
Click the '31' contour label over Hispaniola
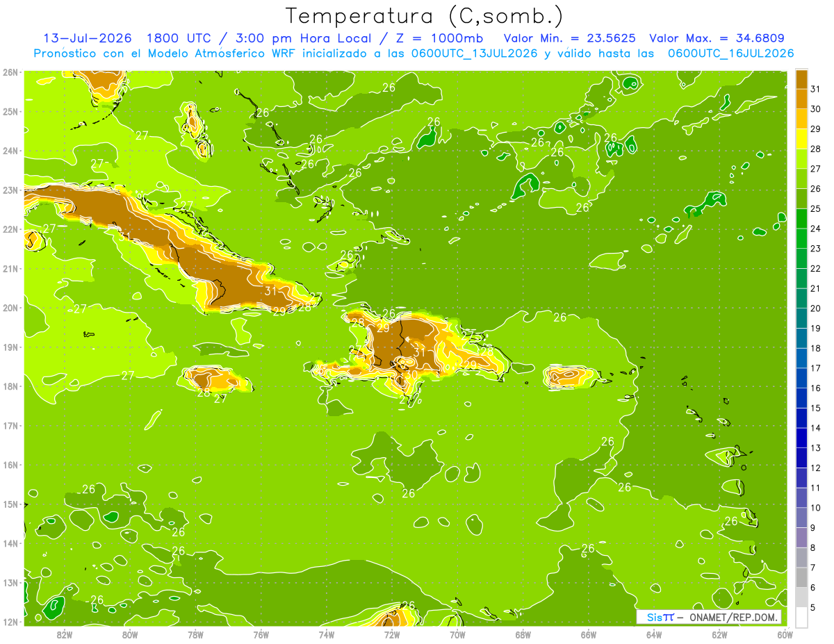[x=419, y=352]
